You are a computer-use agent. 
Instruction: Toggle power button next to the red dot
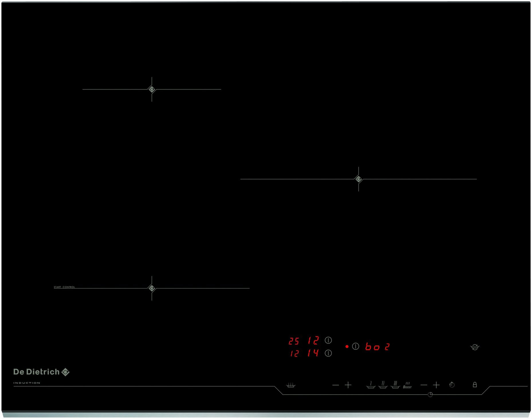(x=356, y=347)
